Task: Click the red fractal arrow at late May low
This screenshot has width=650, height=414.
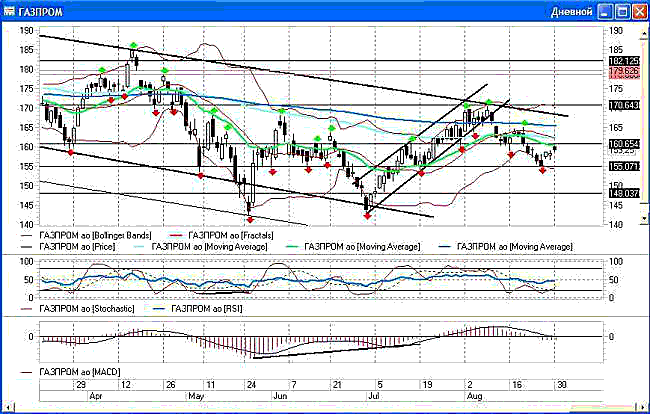Action: pos(250,220)
